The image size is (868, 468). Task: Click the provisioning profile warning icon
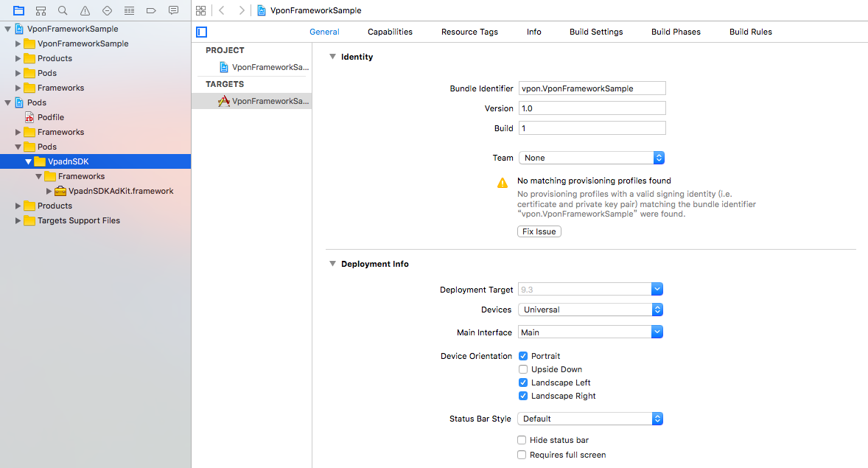[x=502, y=183]
